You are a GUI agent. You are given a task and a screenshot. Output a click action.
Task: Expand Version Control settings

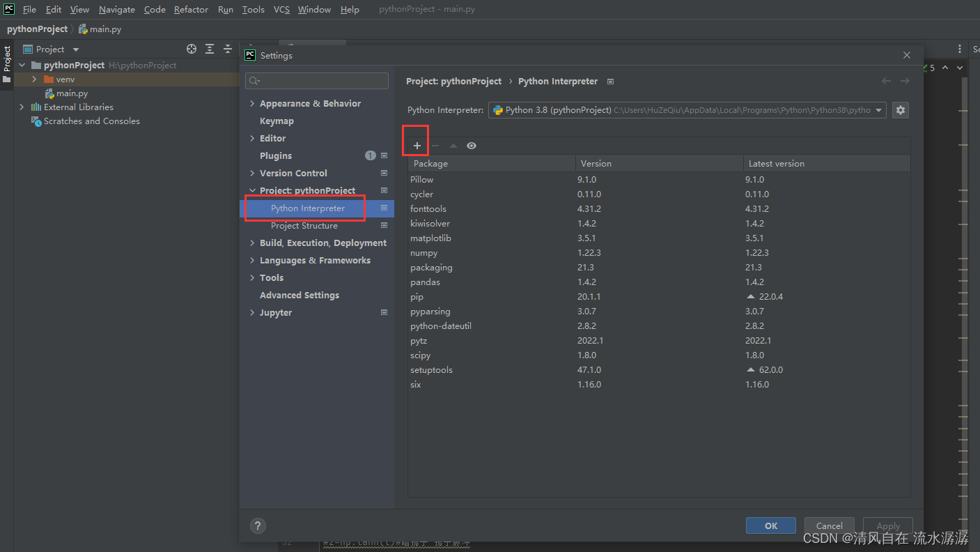(x=252, y=173)
